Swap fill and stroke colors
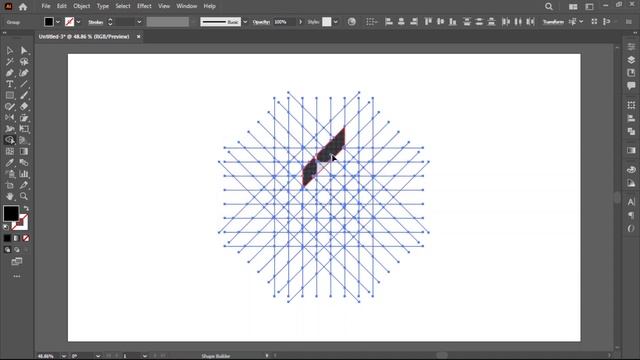 click(x=26, y=209)
